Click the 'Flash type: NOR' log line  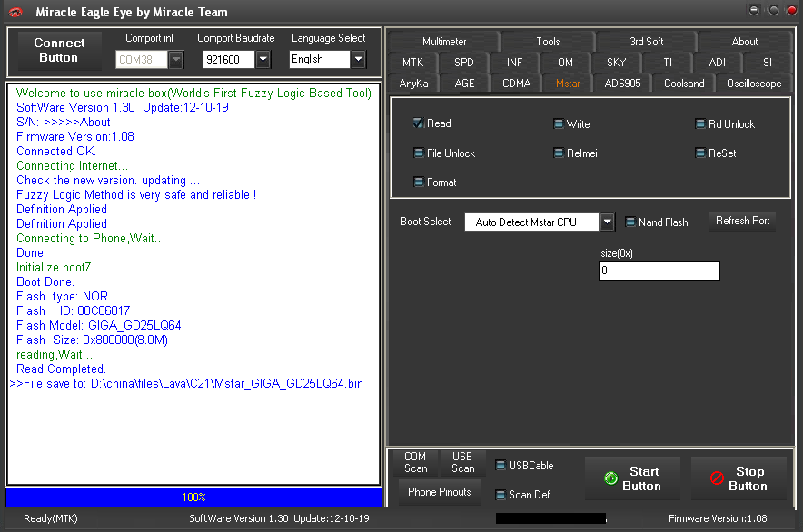[x=62, y=297]
